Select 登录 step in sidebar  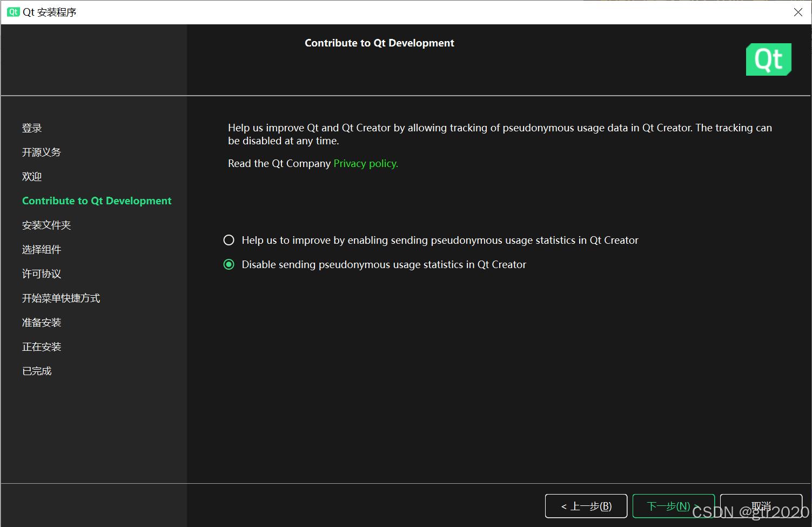[x=32, y=128]
